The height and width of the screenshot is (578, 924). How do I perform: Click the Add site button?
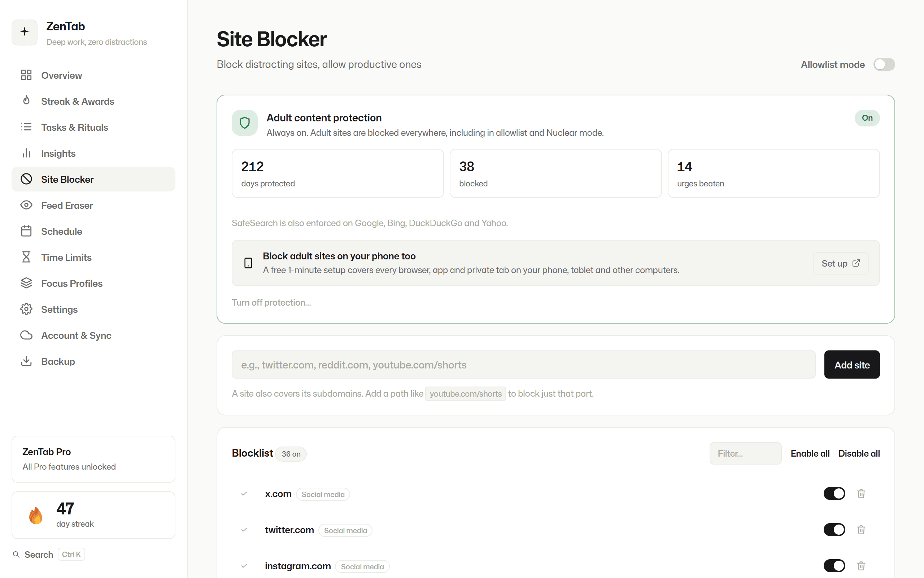coord(852,365)
